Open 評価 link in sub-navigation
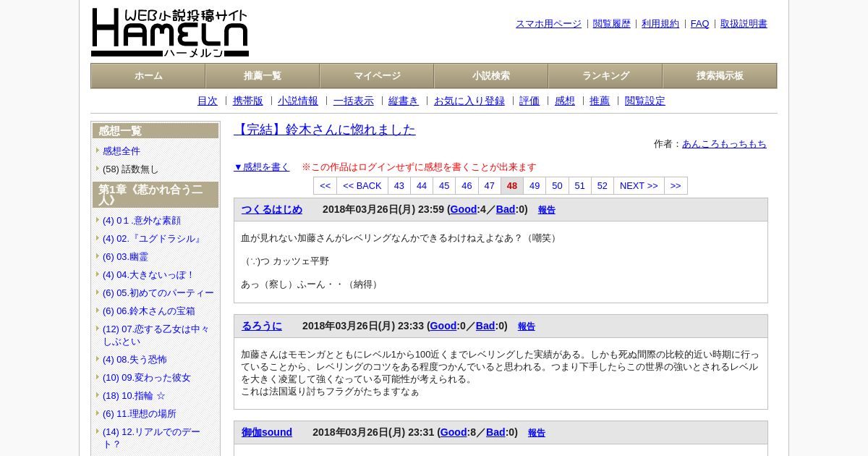 (x=529, y=101)
